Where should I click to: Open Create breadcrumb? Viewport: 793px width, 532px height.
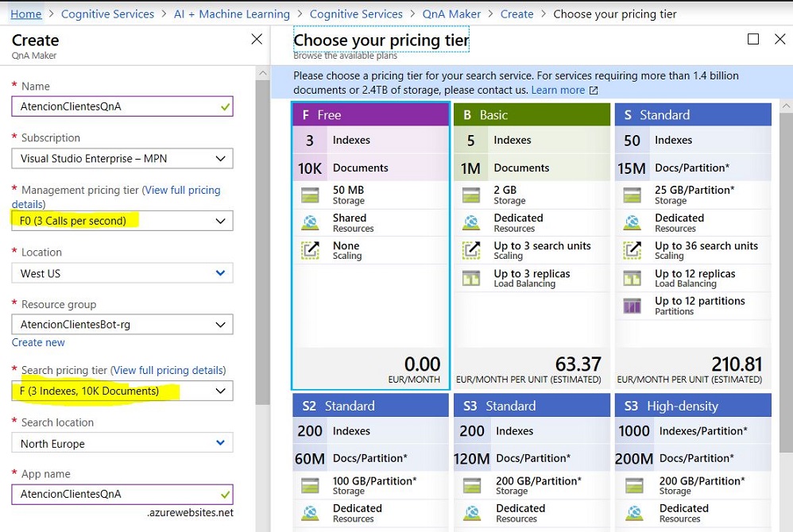(516, 14)
